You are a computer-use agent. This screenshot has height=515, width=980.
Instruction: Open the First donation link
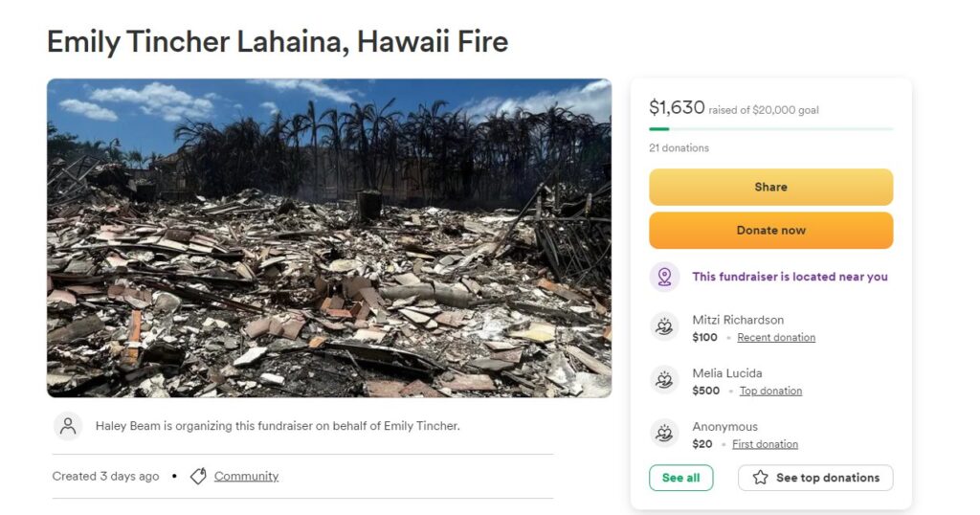tap(765, 444)
